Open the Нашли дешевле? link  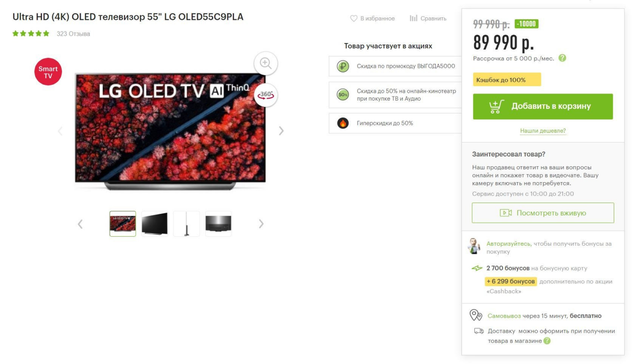coord(543,131)
